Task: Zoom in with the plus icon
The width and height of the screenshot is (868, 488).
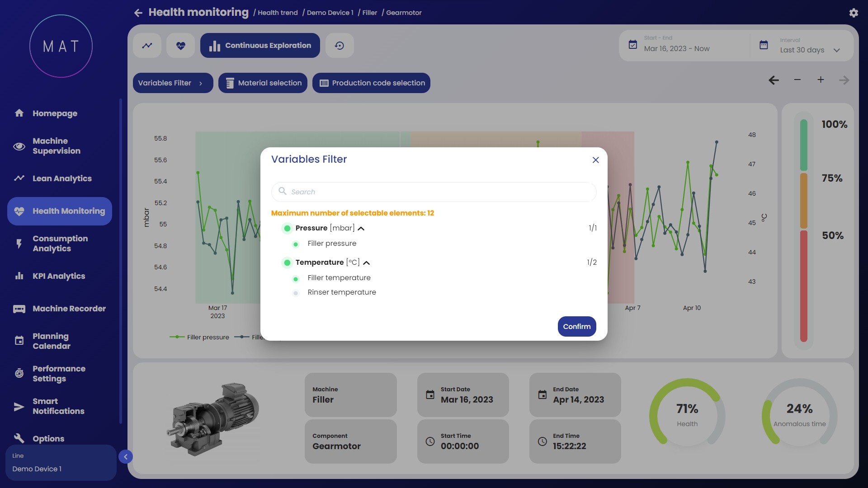Action: point(821,80)
